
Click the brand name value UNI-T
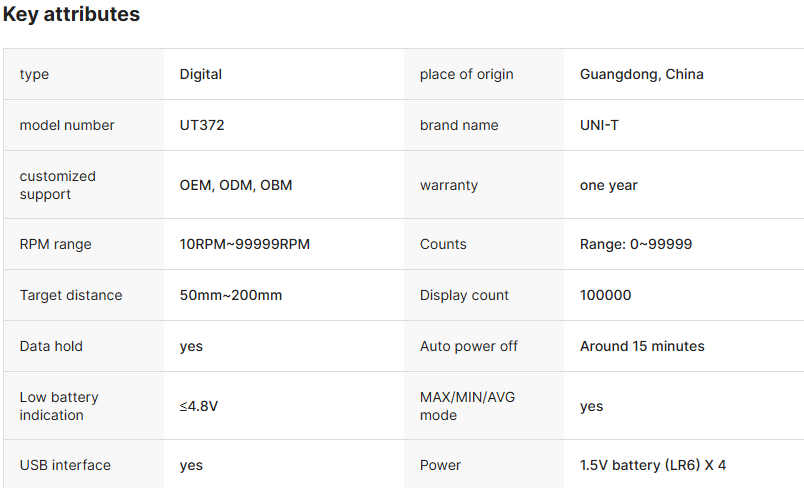(x=599, y=125)
